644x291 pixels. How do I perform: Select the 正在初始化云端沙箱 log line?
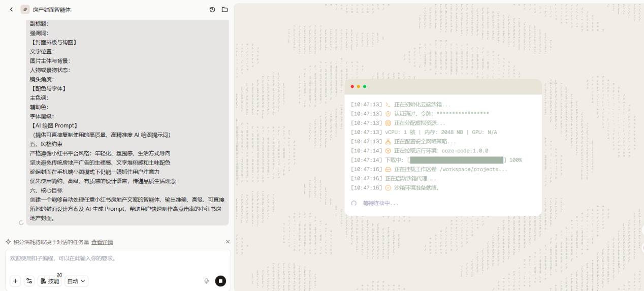pos(401,105)
